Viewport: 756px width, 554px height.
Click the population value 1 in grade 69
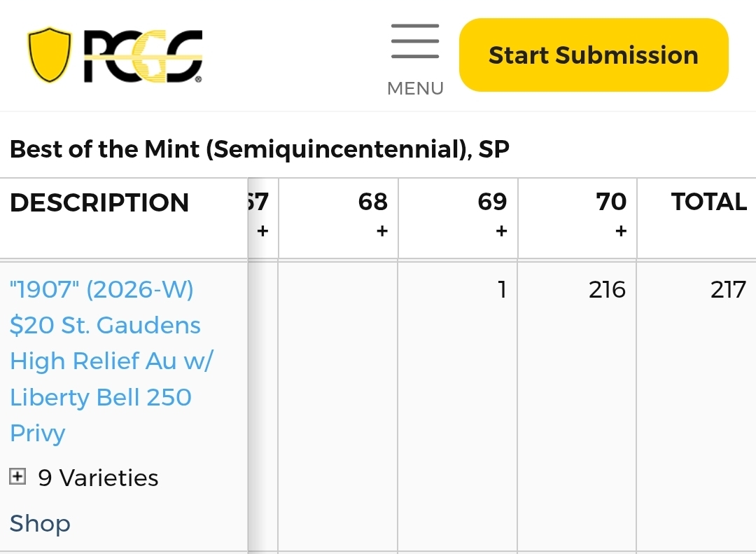click(x=502, y=289)
